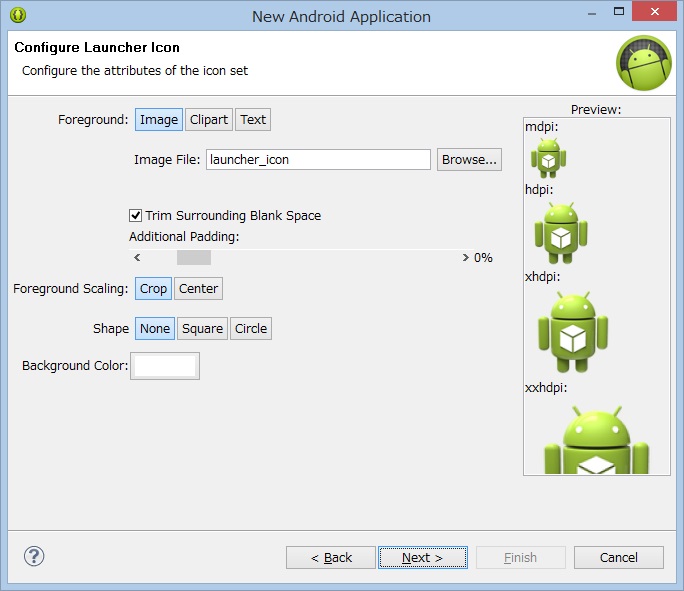Click the padding slider left arrow
Image resolution: width=684 pixels, height=591 pixels.
(x=137, y=257)
